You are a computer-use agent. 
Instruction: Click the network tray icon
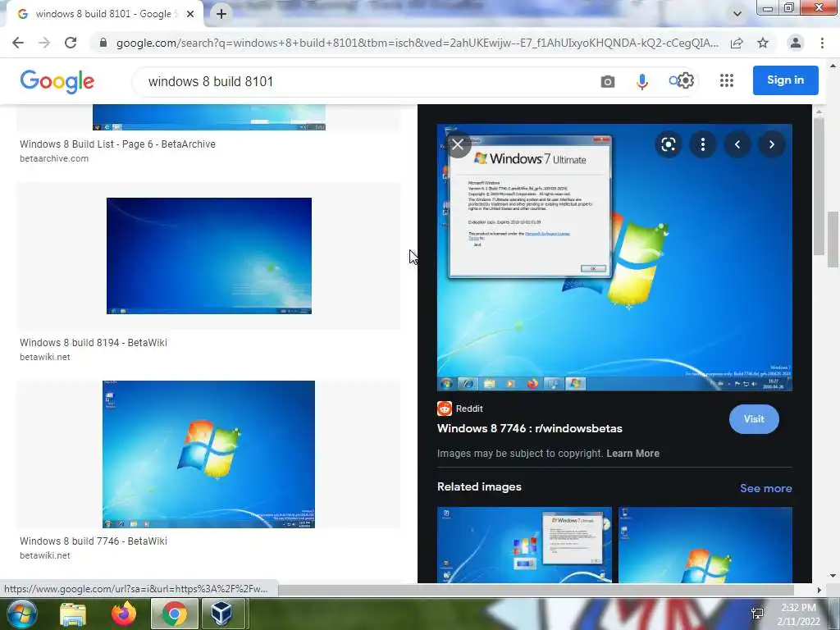(x=757, y=614)
